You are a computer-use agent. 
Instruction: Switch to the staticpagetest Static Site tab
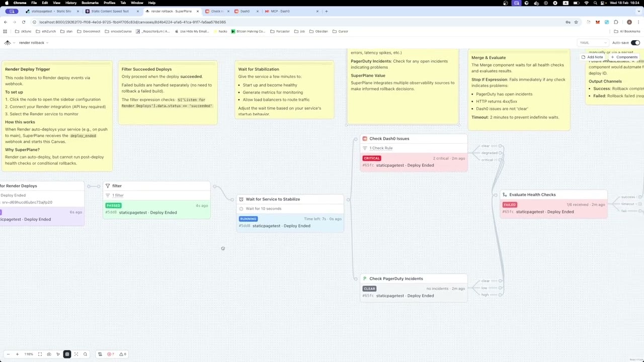pos(52,11)
